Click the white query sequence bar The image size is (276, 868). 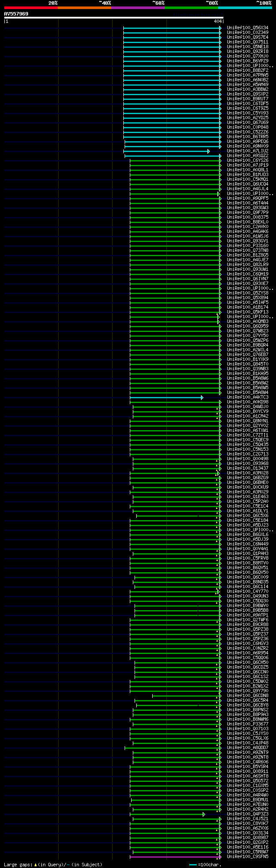(x=113, y=18)
